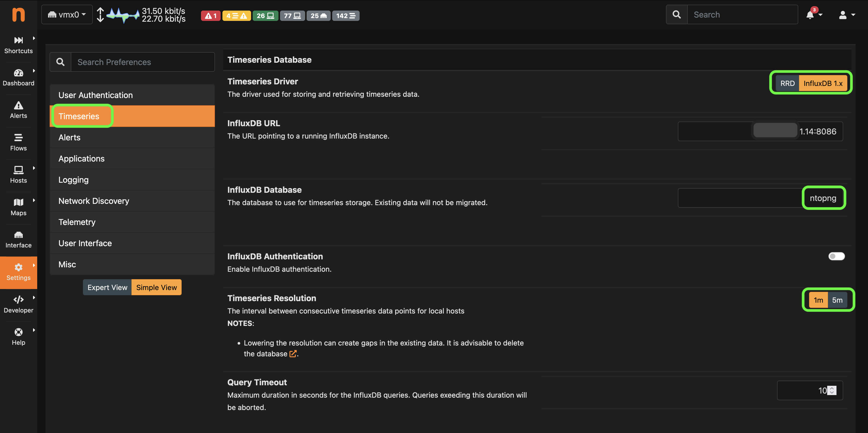Focus the Search Preferences input field
Screen dimensions: 868x433
point(143,62)
